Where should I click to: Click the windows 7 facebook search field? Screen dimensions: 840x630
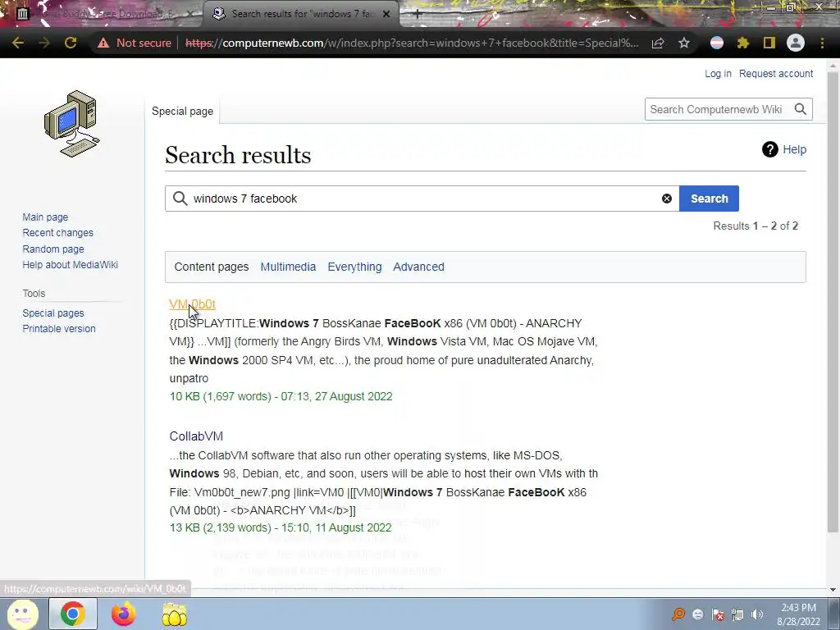422,199
